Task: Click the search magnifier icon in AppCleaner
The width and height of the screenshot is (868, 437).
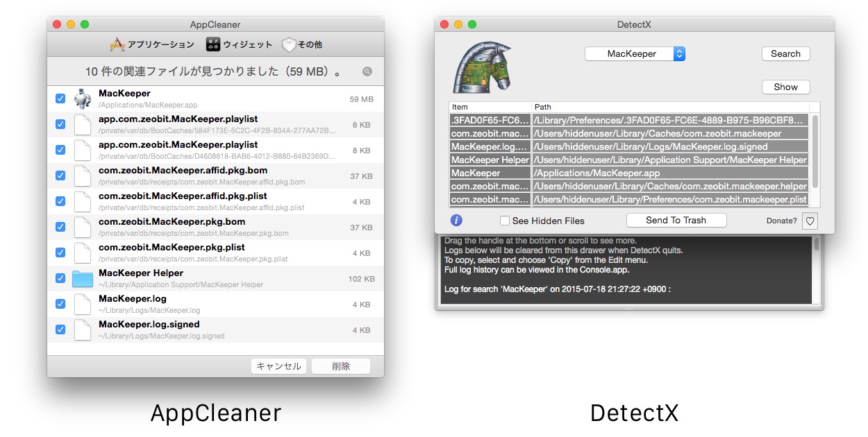Action: (367, 71)
